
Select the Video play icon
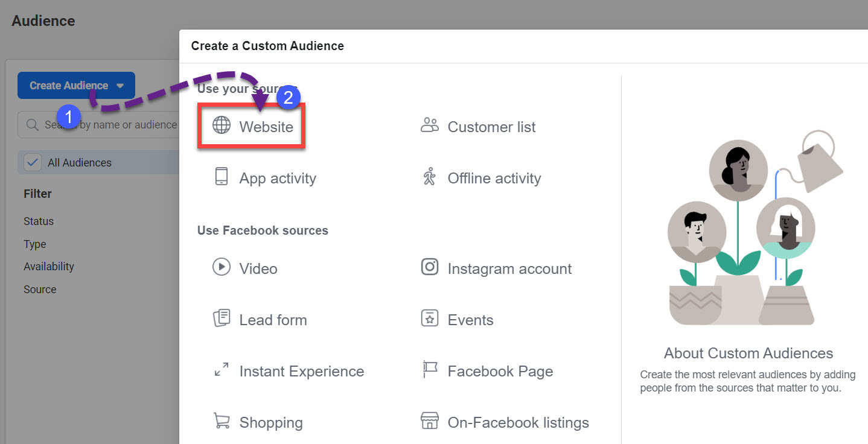[x=222, y=267]
